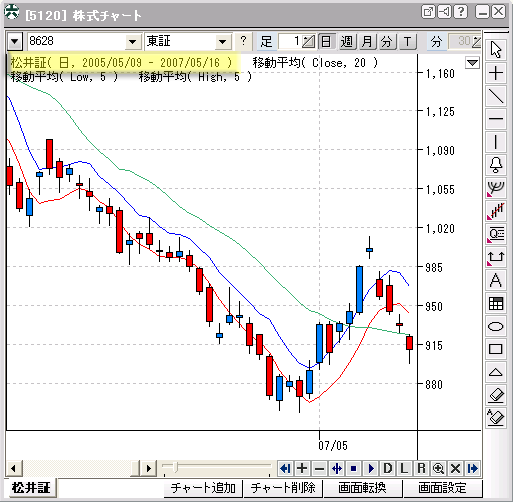Select the parallel channel lines tool
Screen dimensions: 513x502
496,211
